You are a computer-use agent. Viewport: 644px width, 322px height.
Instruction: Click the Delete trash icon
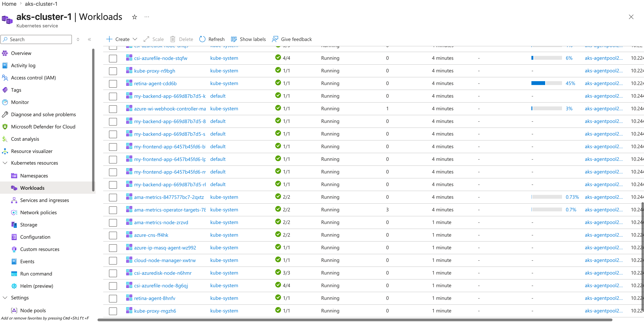pyautogui.click(x=172, y=39)
